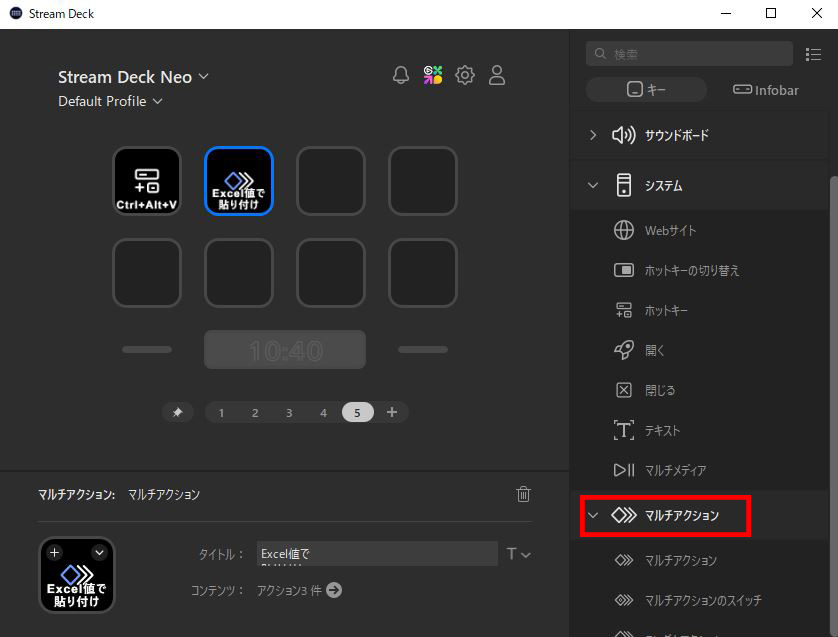Screen dimensions: 838x637
Task: Click the search field for actions
Action: [689, 54]
